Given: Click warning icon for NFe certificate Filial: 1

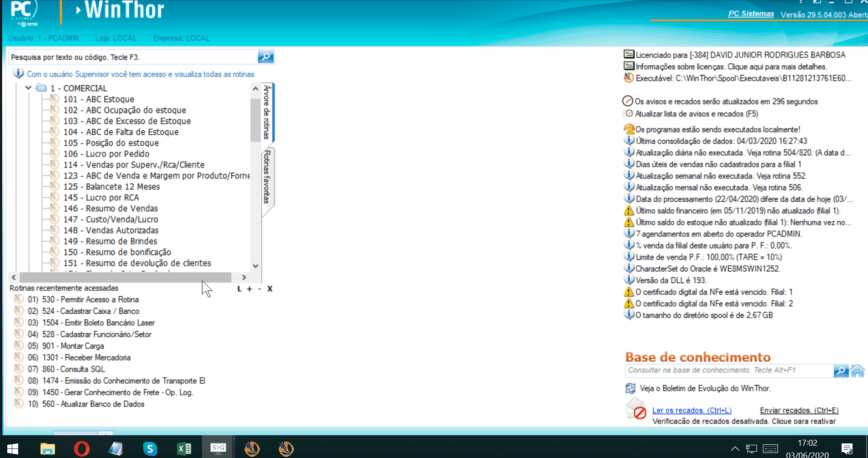Looking at the screenshot, I should [629, 291].
